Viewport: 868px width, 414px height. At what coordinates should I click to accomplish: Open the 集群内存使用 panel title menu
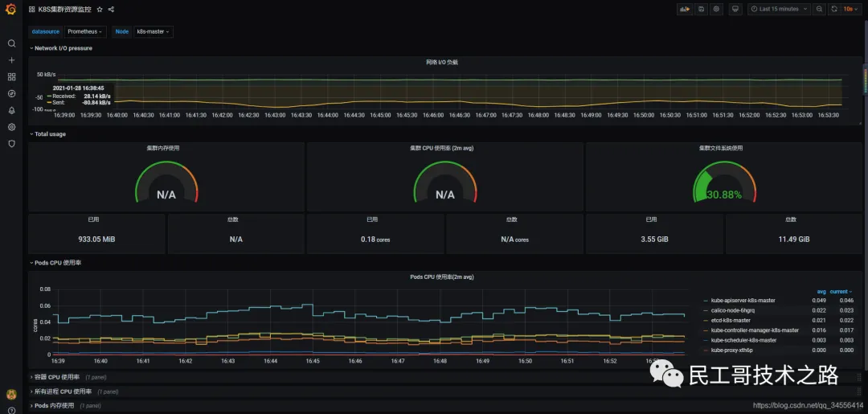pyautogui.click(x=162, y=149)
